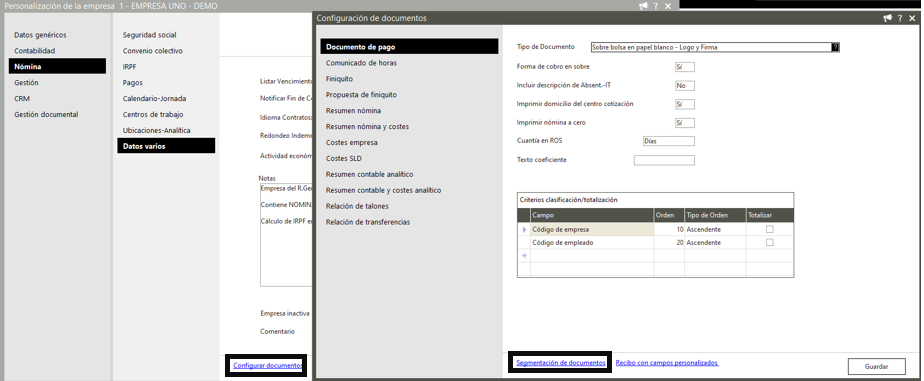Click Orden value 20 cell
The height and width of the screenshot is (381, 924).
pyautogui.click(x=669, y=243)
